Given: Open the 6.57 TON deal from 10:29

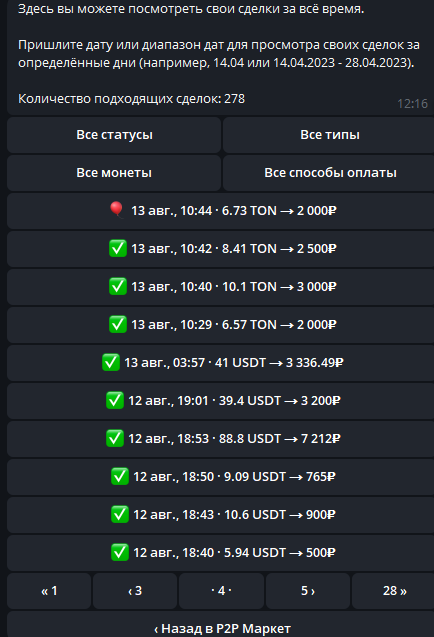Looking at the screenshot, I should pyautogui.click(x=221, y=325).
